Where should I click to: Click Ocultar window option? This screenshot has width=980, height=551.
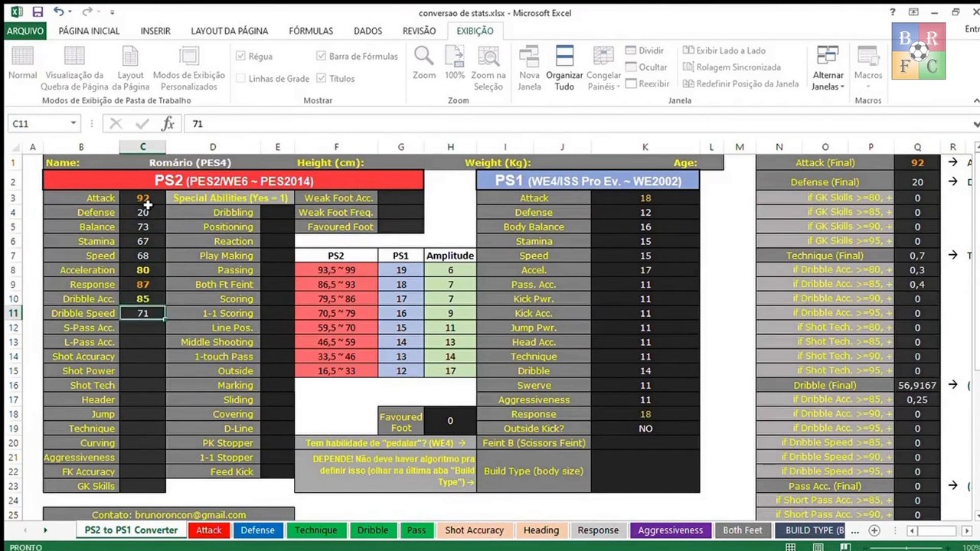[646, 67]
